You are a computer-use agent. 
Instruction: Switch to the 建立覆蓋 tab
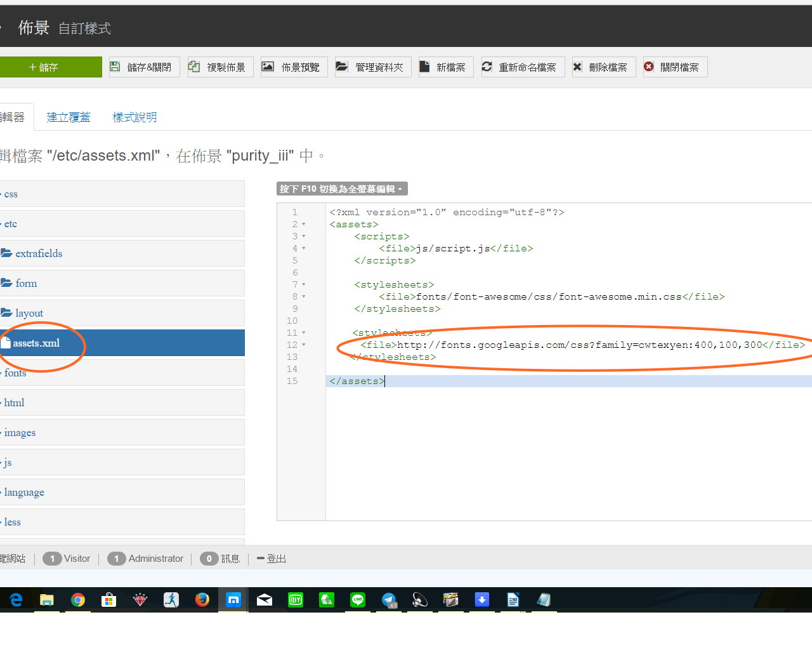(x=69, y=117)
